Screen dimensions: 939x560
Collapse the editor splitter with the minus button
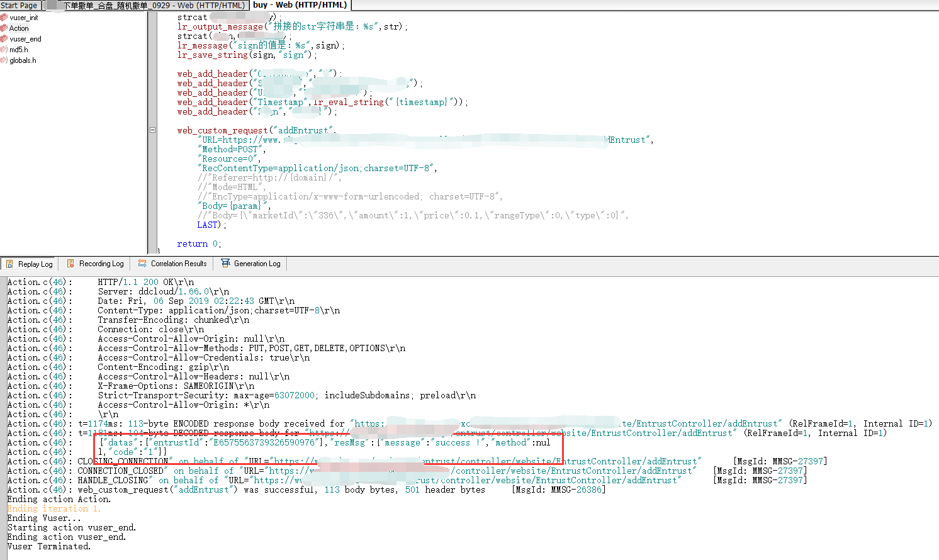pyautogui.click(x=153, y=130)
